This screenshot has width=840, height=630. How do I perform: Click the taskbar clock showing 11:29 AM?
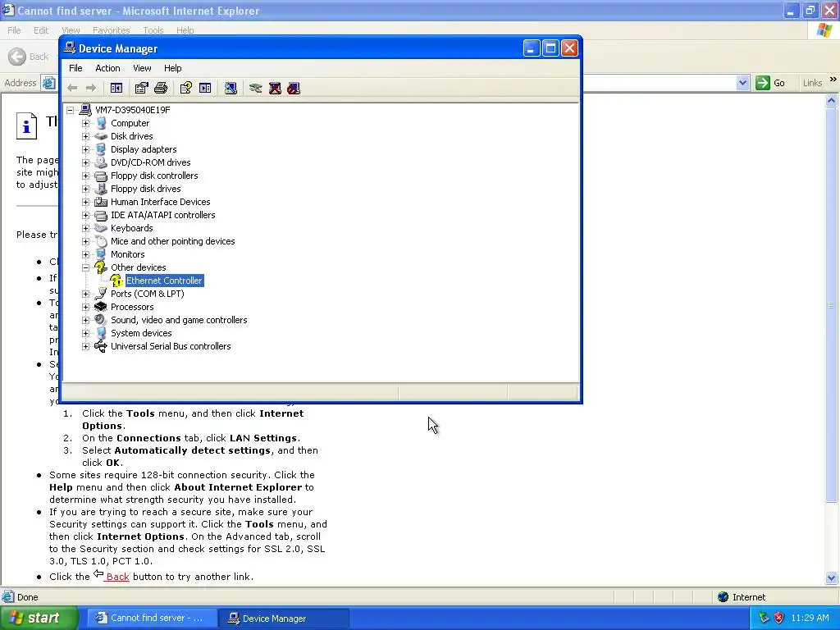[x=810, y=618]
